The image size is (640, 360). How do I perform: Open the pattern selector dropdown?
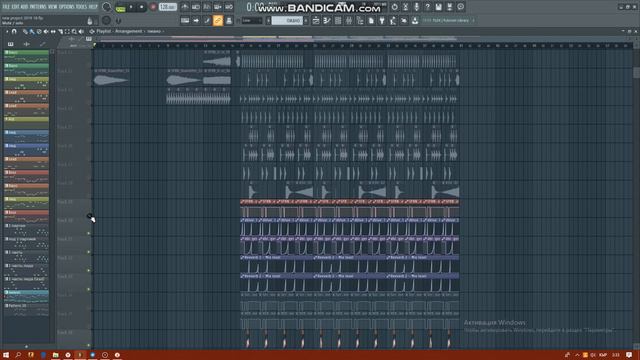click(x=287, y=20)
